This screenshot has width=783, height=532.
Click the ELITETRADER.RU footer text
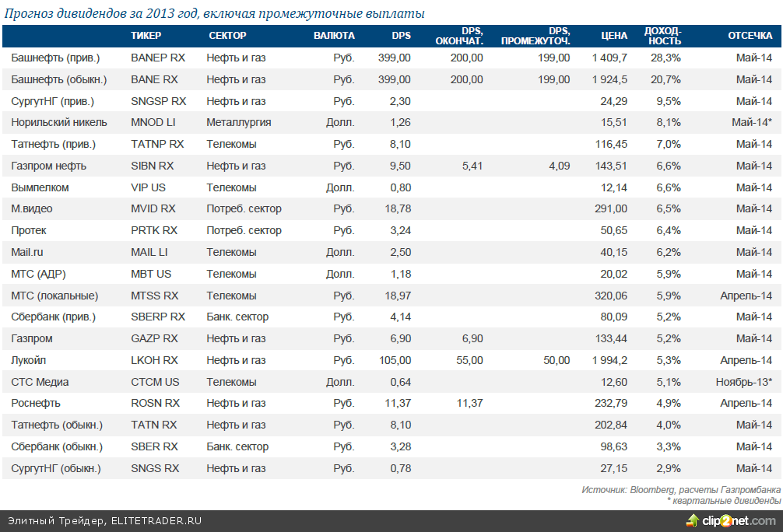point(156,520)
